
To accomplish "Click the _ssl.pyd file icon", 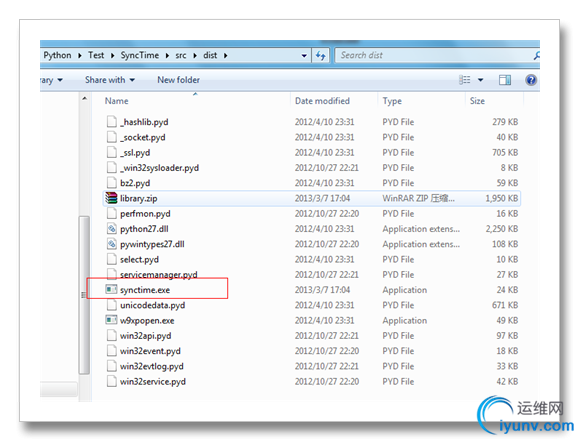I will [x=111, y=152].
